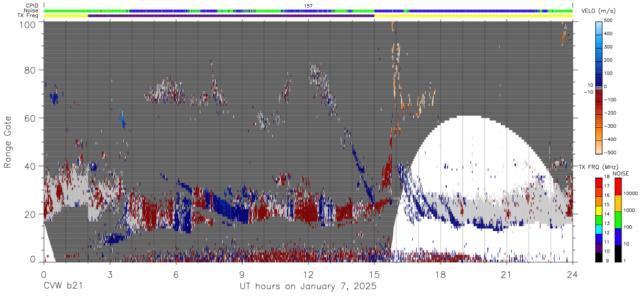Click the TX FRQ (MHz) legend title
Screen dimensions: 644x297
click(598, 167)
